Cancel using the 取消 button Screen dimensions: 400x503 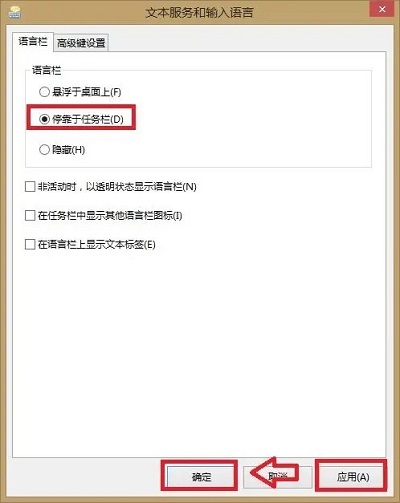pyautogui.click(x=277, y=477)
